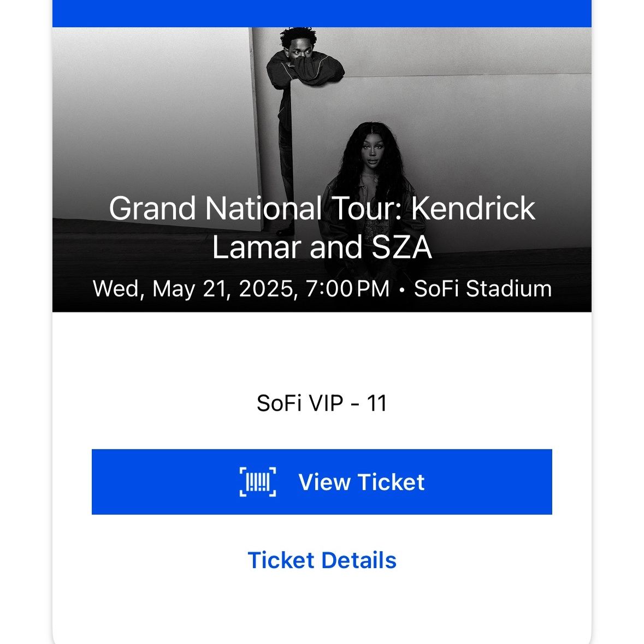The height and width of the screenshot is (644, 644).
Task: Tap the barcode scan icon
Action: coord(257,482)
